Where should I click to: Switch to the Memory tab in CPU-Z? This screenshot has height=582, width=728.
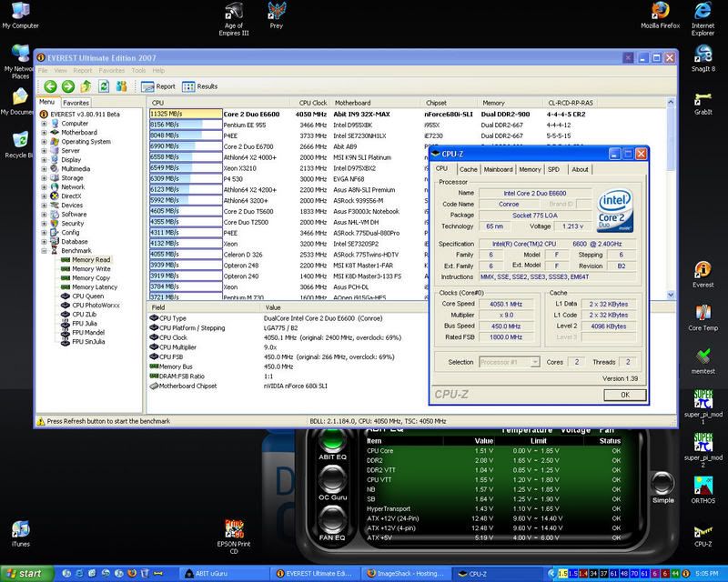(530, 170)
